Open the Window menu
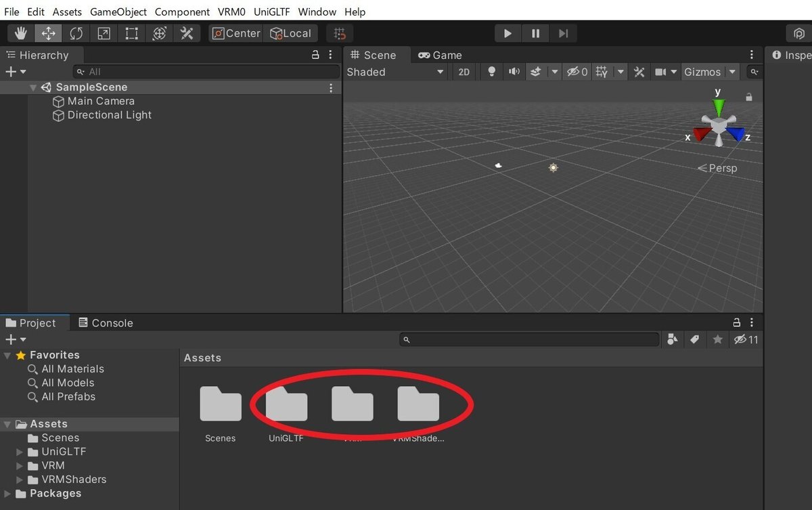The height and width of the screenshot is (510, 812). [317, 12]
